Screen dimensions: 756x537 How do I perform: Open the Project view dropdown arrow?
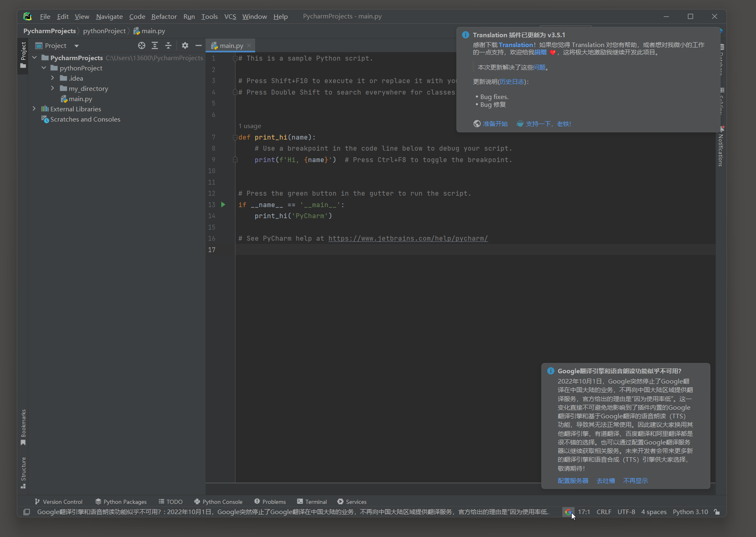tap(77, 46)
